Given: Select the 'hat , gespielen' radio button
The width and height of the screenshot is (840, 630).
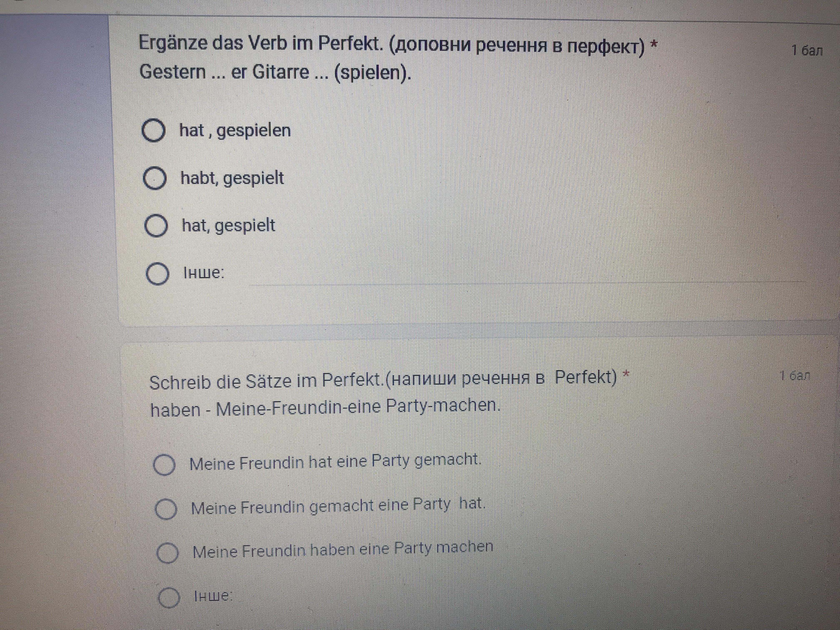Looking at the screenshot, I should pos(153,131).
